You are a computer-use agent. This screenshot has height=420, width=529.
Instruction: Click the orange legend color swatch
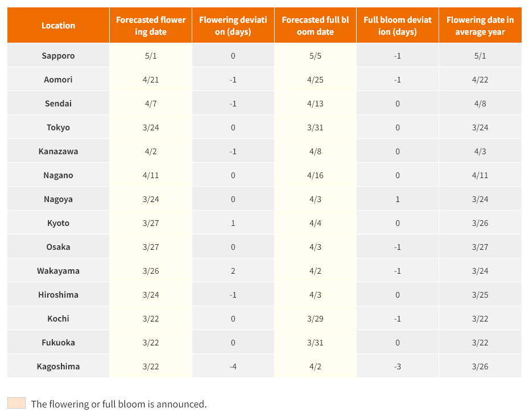(x=16, y=403)
